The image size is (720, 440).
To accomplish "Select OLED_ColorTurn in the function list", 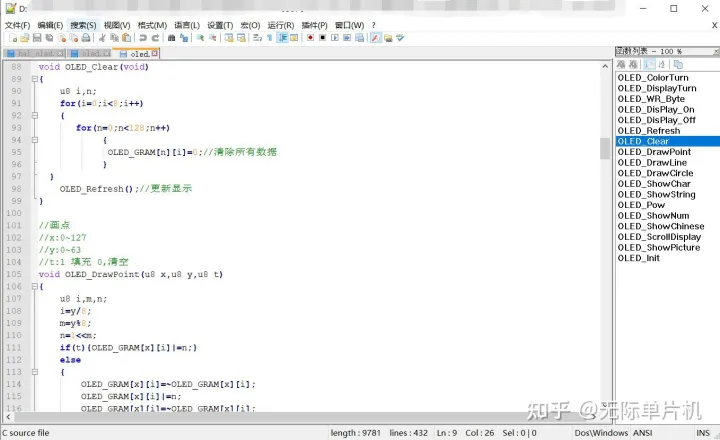I will [x=652, y=78].
